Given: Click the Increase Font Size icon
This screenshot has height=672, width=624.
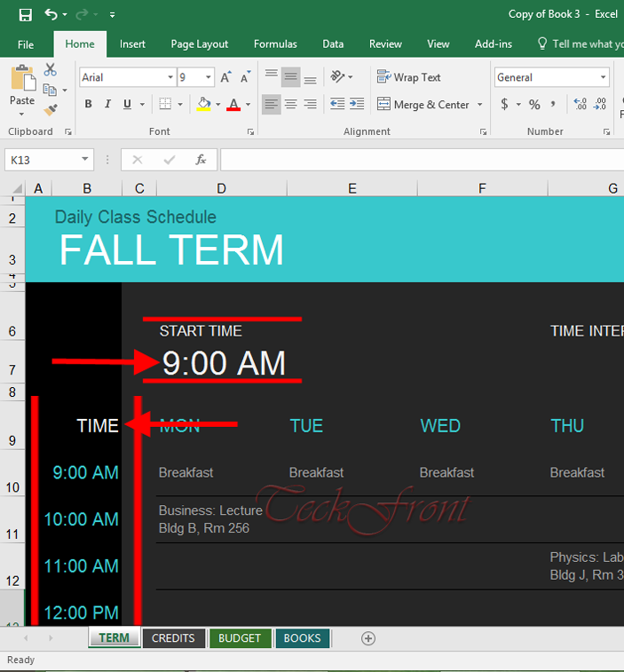Looking at the screenshot, I should click(x=225, y=77).
